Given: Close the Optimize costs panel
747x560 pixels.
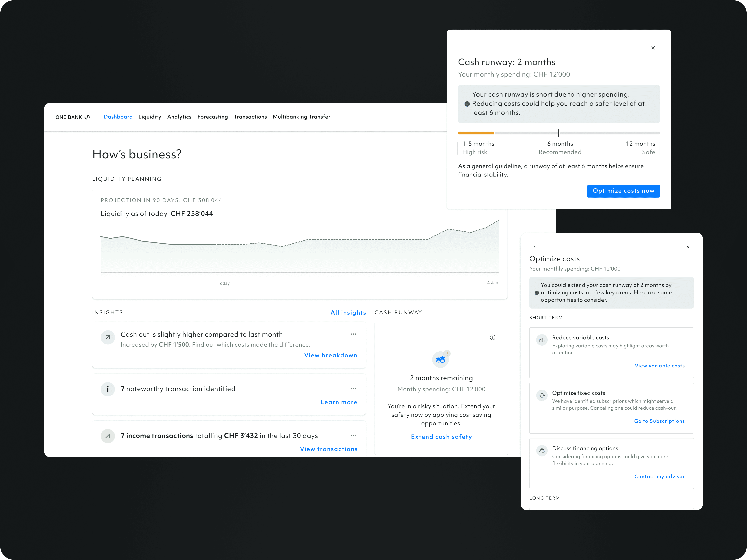Looking at the screenshot, I should tap(688, 247).
